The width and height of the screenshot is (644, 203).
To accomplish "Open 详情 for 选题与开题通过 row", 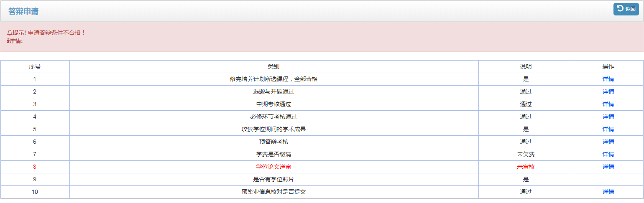I will (608, 91).
